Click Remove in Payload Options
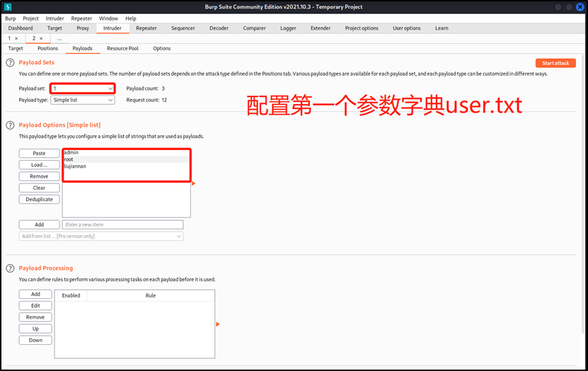The image size is (588, 371). [39, 176]
